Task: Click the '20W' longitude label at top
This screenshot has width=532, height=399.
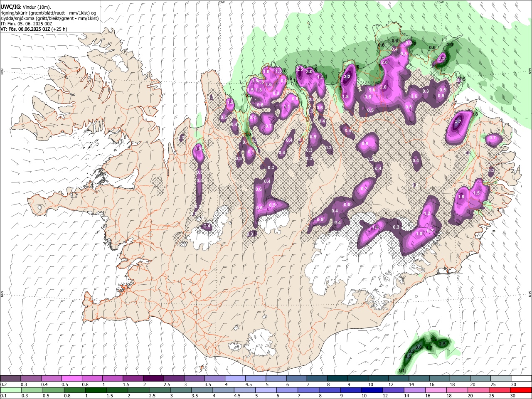Action: (x=221, y=2)
